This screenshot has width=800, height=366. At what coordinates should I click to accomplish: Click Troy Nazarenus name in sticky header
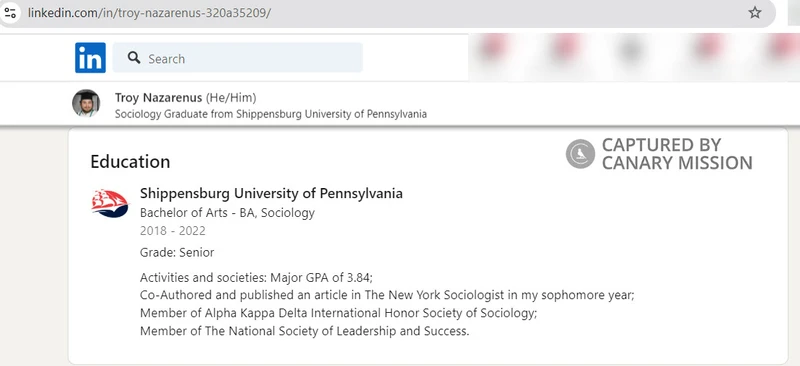159,97
